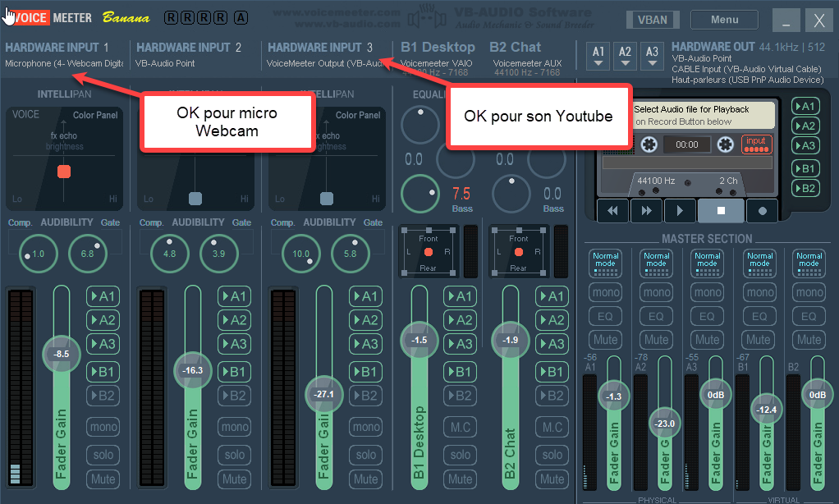
Task: Click the cassette rewind button
Action: click(612, 210)
